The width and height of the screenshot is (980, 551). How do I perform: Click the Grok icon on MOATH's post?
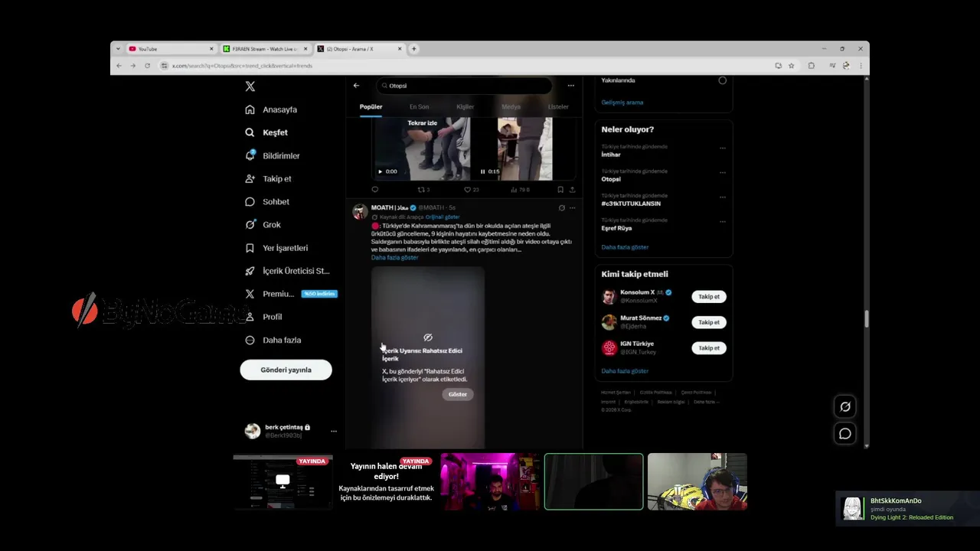pos(561,207)
